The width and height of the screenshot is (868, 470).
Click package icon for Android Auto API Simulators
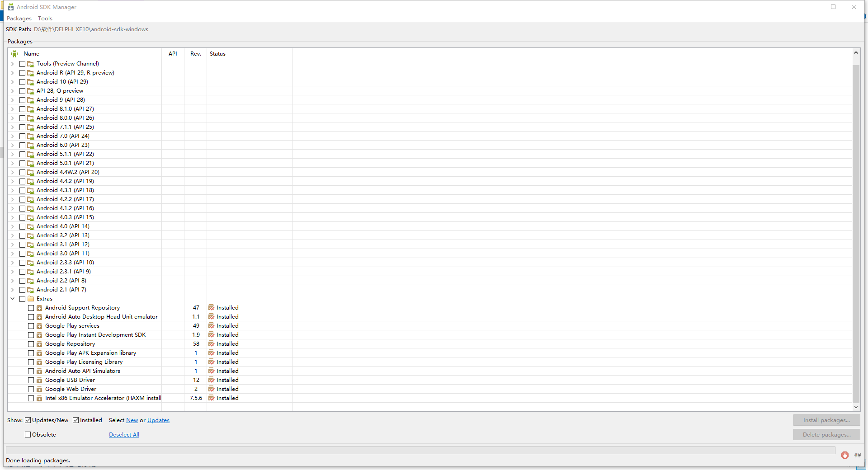click(39, 371)
